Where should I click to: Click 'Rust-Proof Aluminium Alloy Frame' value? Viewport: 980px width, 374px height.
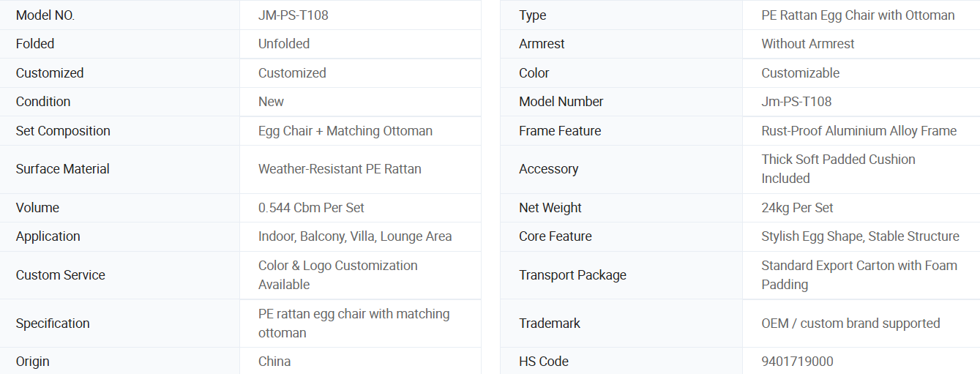click(x=859, y=131)
